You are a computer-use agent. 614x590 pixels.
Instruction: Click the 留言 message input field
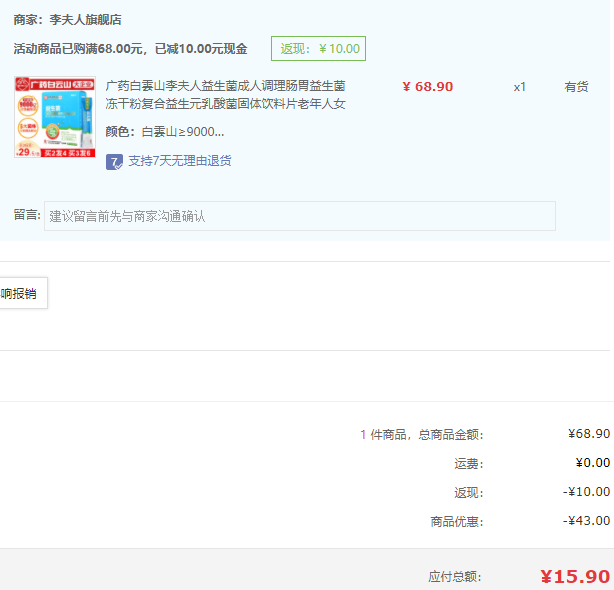click(299, 216)
